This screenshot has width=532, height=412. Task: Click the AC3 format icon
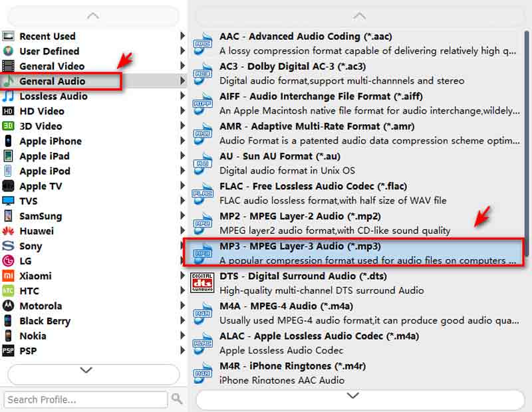[x=203, y=73]
